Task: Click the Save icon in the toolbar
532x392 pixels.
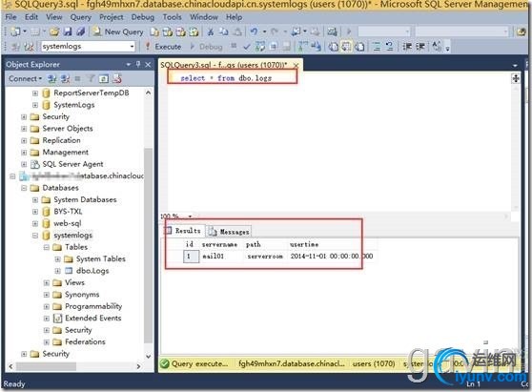Action: pos(68,31)
